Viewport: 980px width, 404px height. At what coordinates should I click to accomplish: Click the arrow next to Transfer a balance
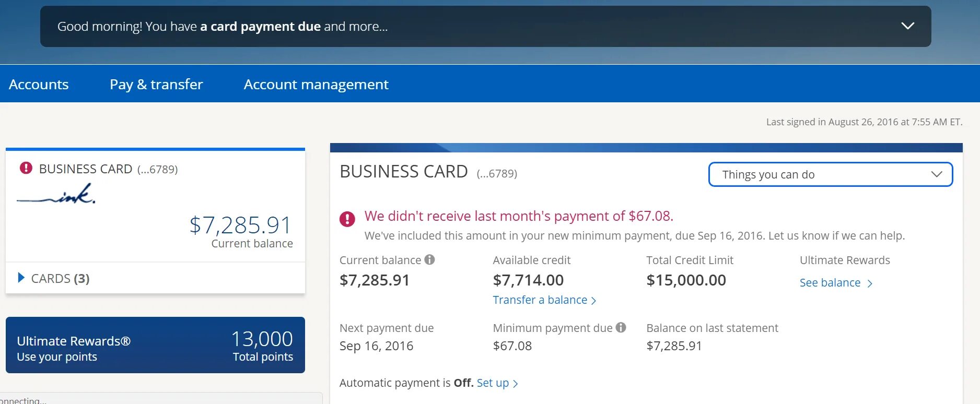click(x=593, y=301)
